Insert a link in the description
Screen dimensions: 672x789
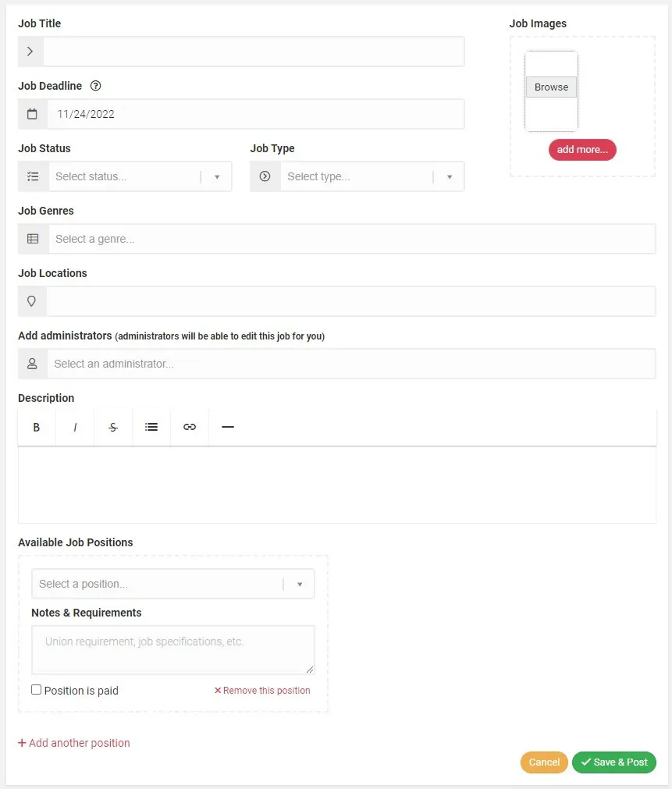[190, 427]
